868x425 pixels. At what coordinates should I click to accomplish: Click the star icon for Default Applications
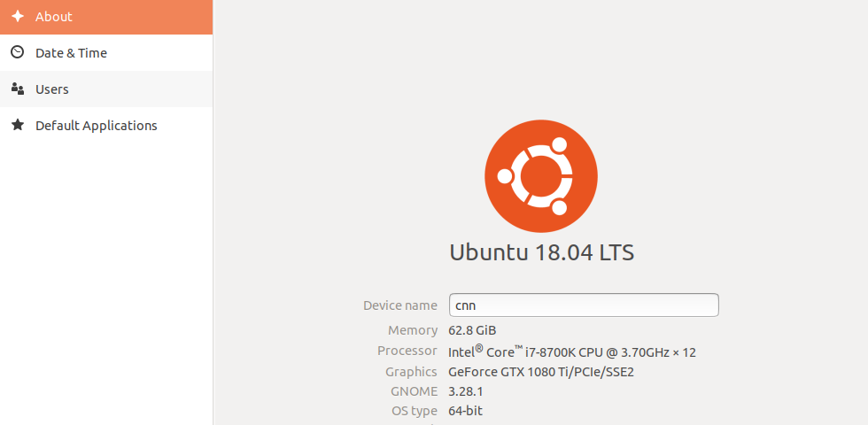pos(18,125)
